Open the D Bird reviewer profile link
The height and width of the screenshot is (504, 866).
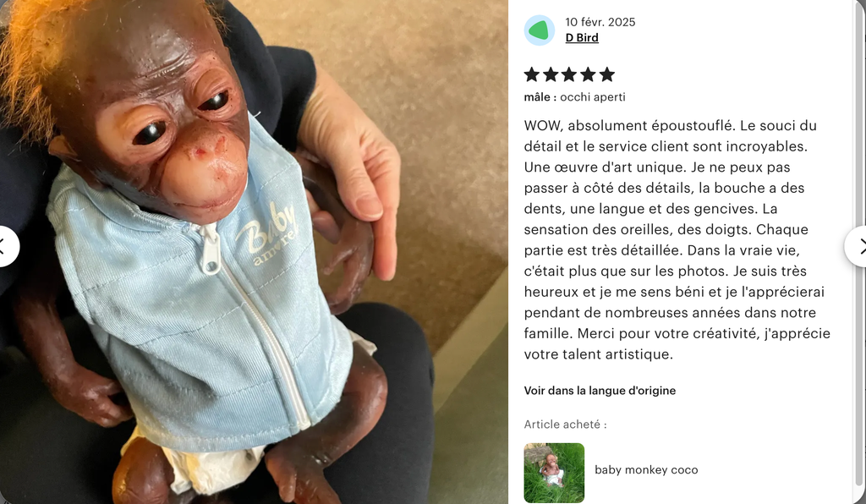pos(582,37)
